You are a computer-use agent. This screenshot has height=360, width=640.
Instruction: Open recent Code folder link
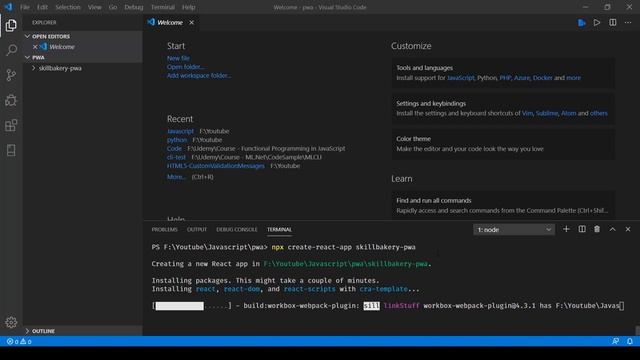tap(174, 149)
